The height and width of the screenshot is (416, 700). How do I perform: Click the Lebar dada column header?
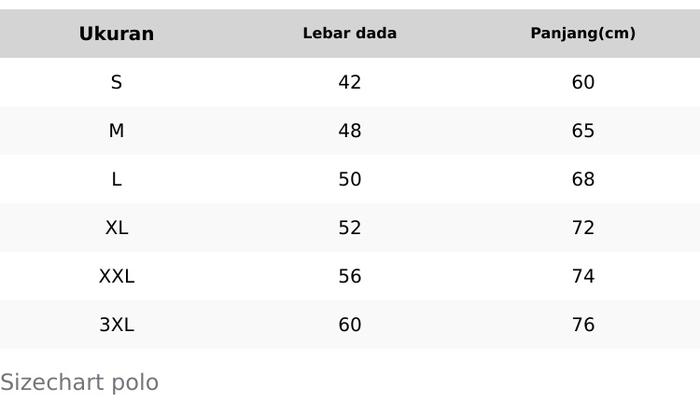(349, 34)
